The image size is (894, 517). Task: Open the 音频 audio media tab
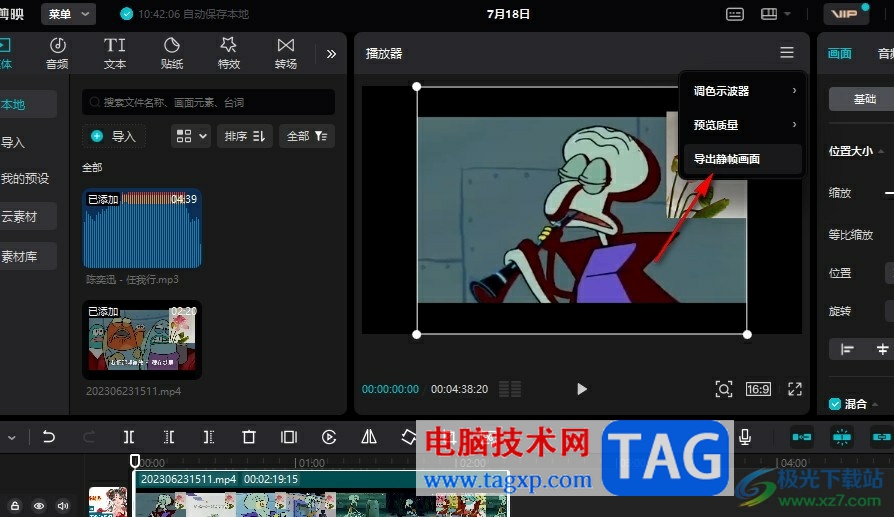coord(57,54)
